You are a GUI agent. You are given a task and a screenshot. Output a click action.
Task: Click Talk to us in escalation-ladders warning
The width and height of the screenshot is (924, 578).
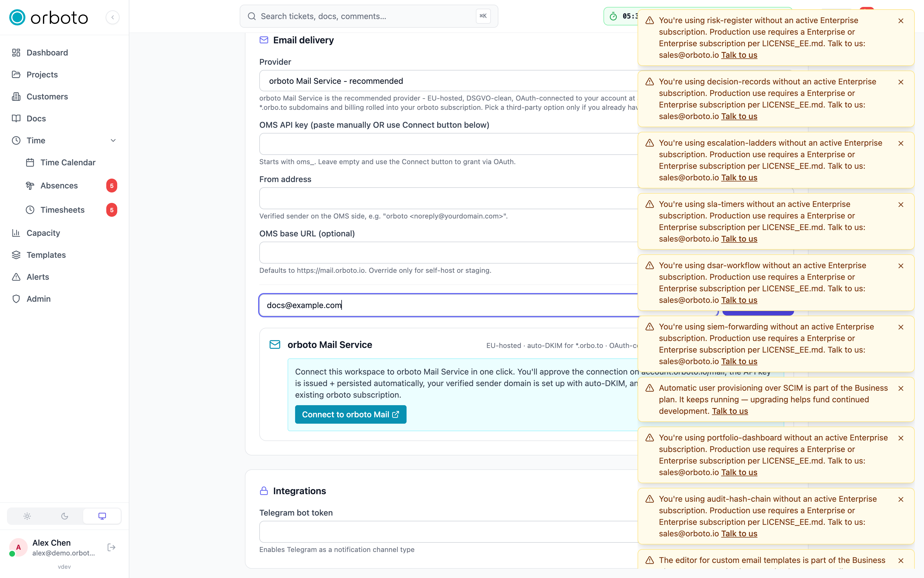tap(739, 177)
